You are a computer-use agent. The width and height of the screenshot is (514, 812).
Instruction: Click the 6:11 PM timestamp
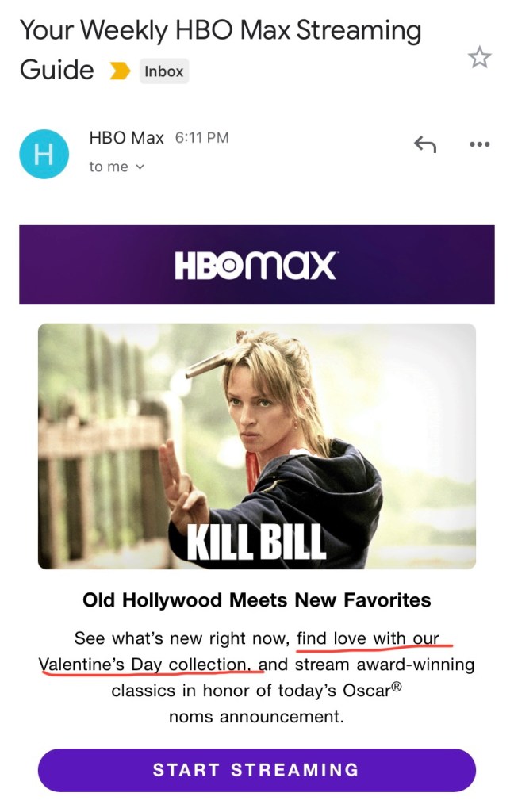click(202, 138)
